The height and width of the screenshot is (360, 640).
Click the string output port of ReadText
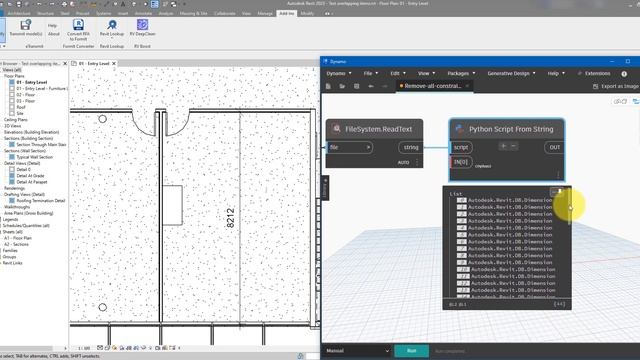tap(410, 147)
